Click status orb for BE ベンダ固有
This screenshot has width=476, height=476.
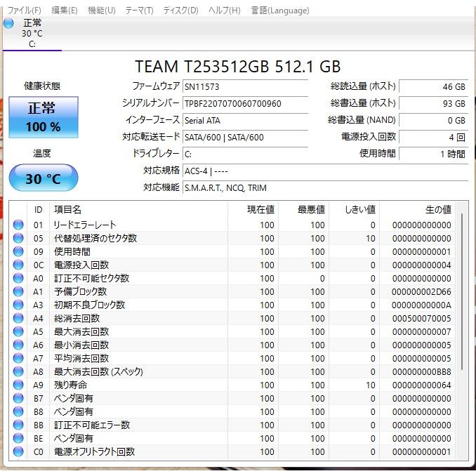[18, 438]
